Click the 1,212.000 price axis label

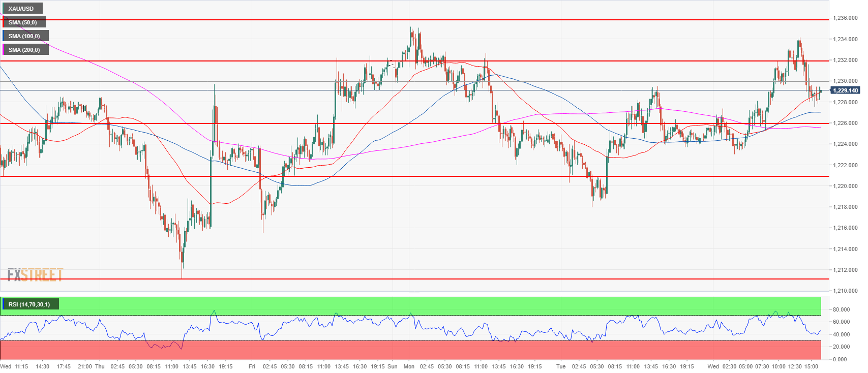[845, 270]
